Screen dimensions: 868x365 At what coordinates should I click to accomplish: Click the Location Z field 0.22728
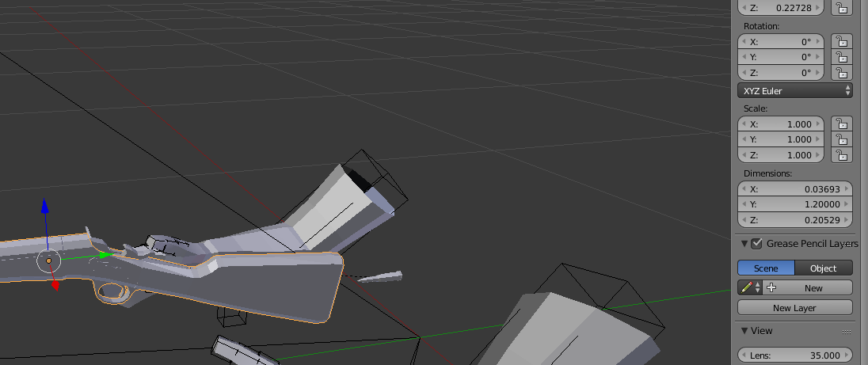tap(781, 8)
